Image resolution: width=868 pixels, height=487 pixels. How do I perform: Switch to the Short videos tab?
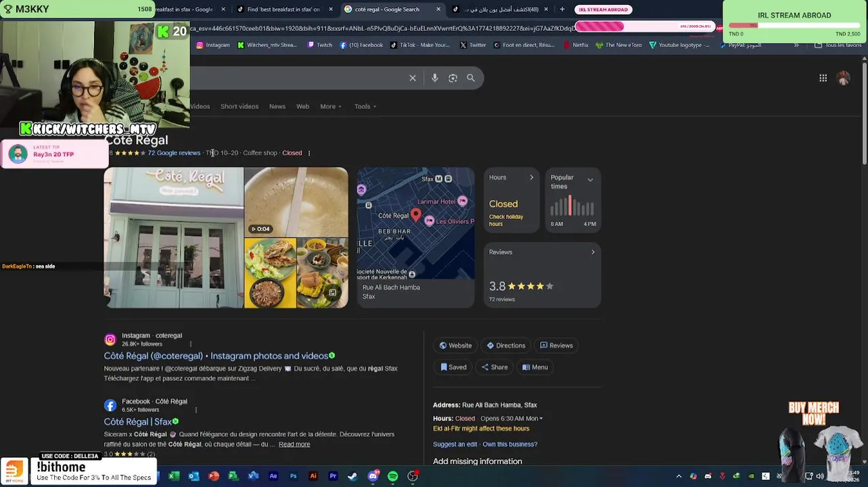[239, 107]
